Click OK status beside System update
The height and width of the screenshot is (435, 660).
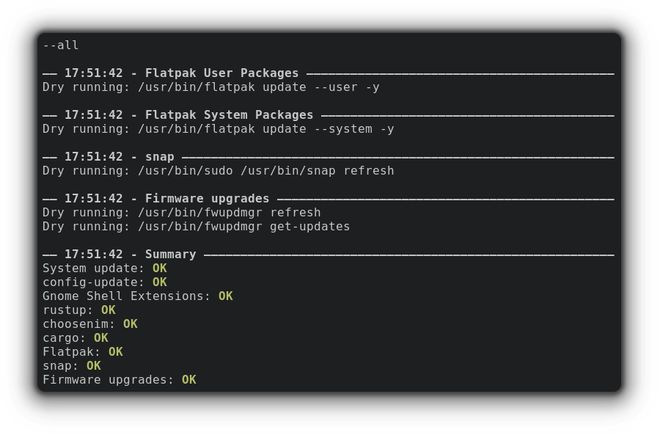[160, 268]
